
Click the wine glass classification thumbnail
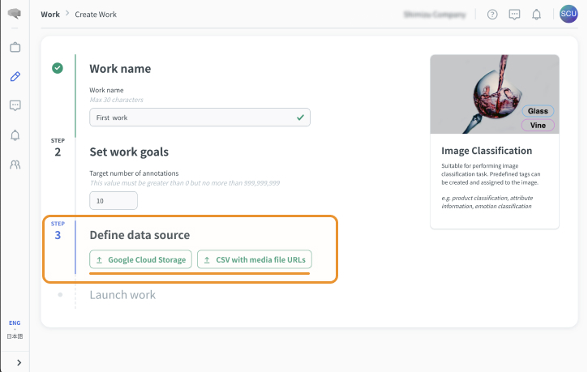pos(495,94)
